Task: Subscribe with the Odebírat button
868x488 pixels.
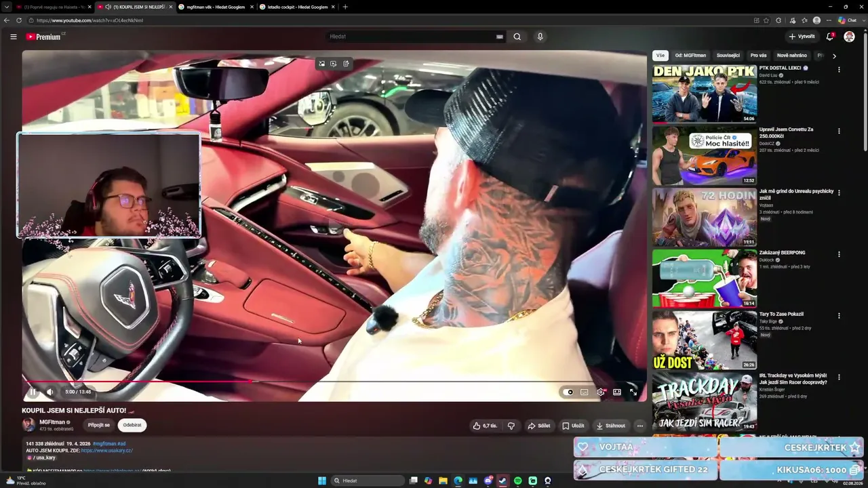Action: [132, 425]
